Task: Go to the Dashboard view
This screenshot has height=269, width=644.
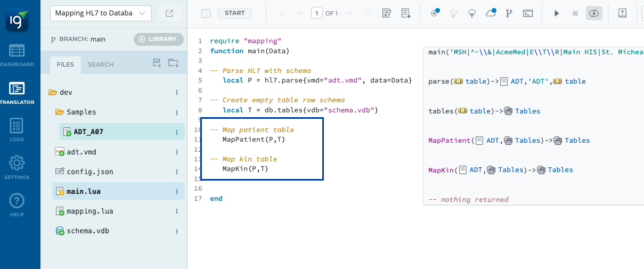Action: pyautogui.click(x=17, y=55)
